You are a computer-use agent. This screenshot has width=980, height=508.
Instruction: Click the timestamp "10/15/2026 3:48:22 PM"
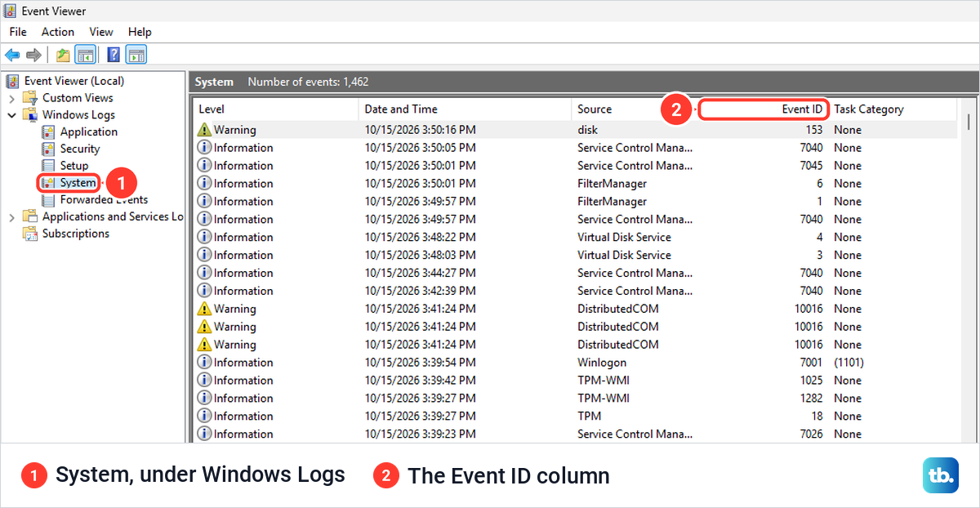pos(421,238)
